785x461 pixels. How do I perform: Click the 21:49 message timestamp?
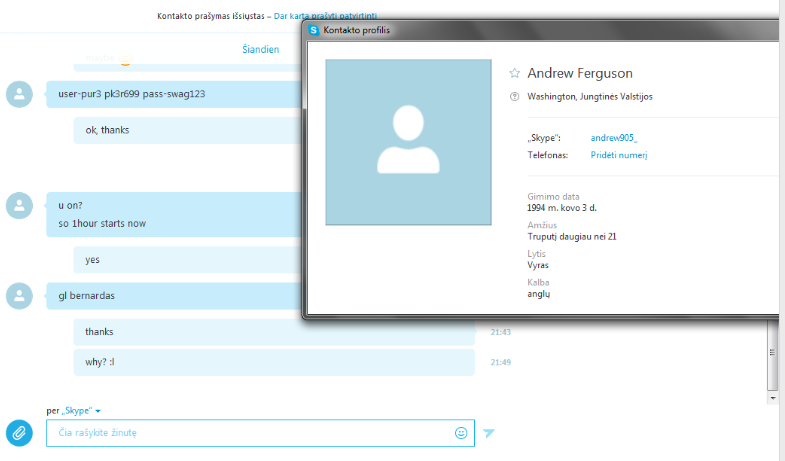pyautogui.click(x=501, y=362)
